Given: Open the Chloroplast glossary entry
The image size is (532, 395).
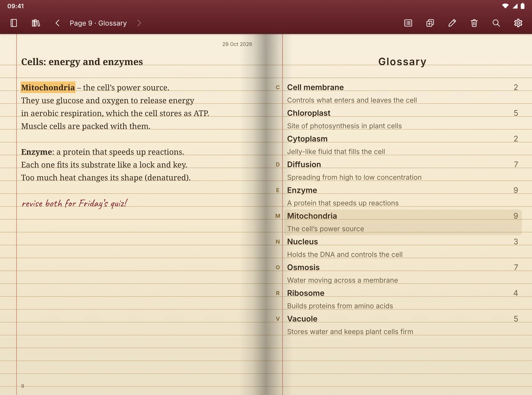Looking at the screenshot, I should tap(403, 119).
